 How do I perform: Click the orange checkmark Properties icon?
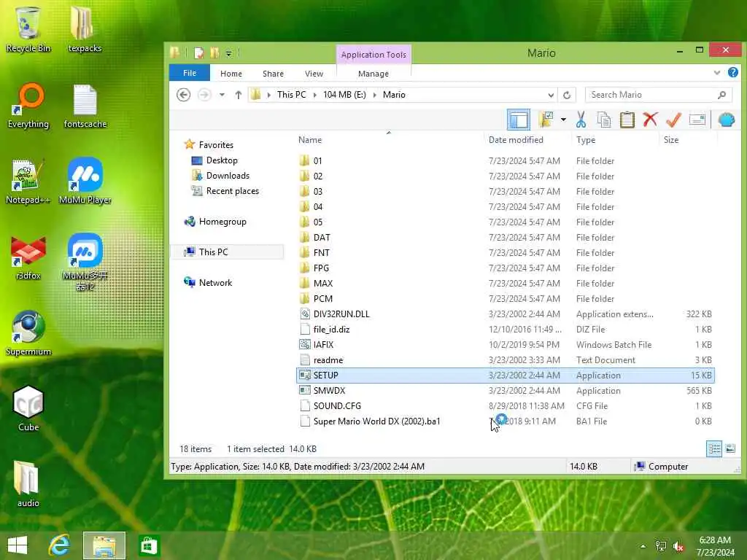(x=673, y=120)
